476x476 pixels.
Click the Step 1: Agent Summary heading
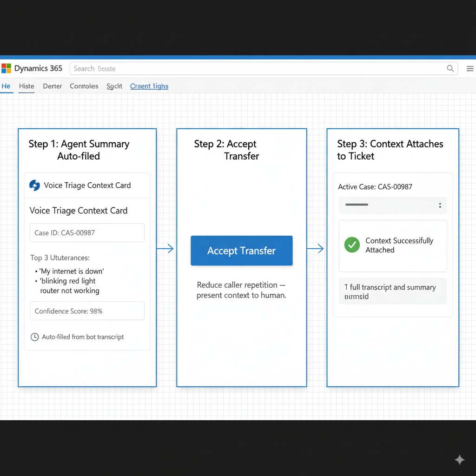click(79, 150)
